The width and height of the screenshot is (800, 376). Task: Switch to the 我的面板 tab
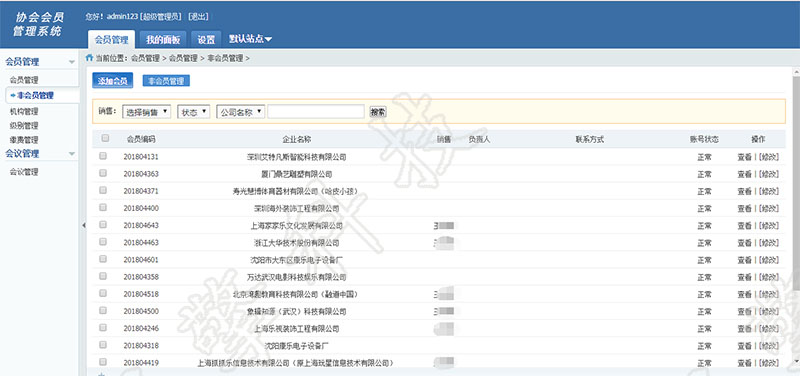tap(163, 39)
